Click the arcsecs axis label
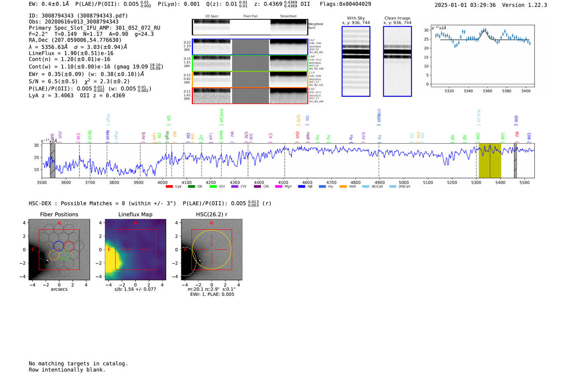Image resolution: width=576 pixels, height=392 pixels. pyautogui.click(x=59, y=289)
